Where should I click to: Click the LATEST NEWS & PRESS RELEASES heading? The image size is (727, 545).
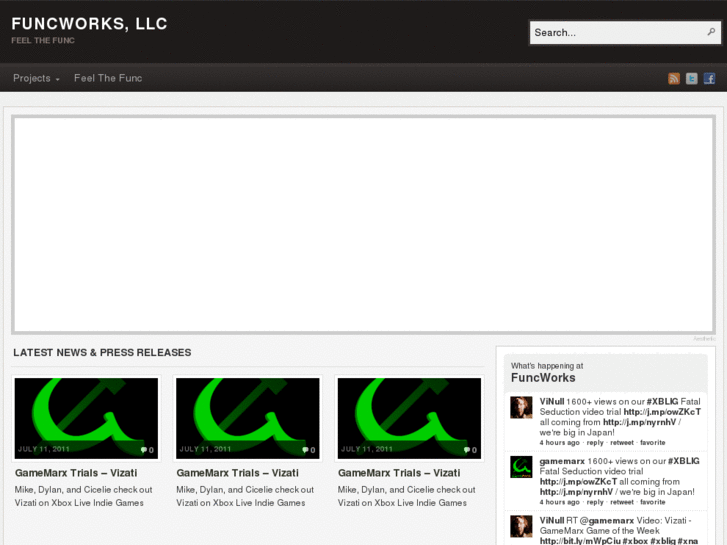pos(102,353)
